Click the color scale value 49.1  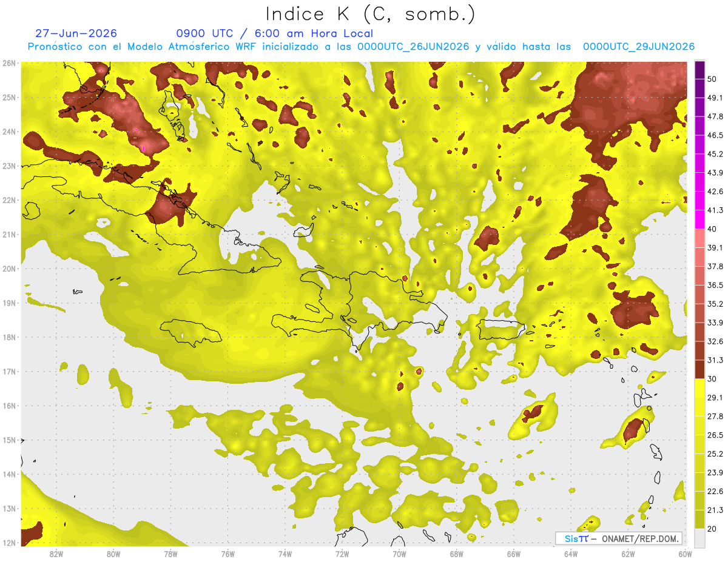715,98
